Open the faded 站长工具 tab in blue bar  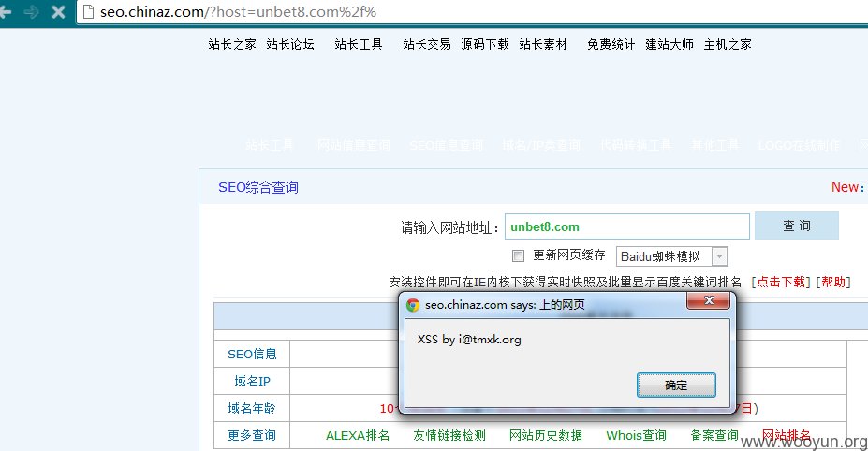pyautogui.click(x=270, y=145)
